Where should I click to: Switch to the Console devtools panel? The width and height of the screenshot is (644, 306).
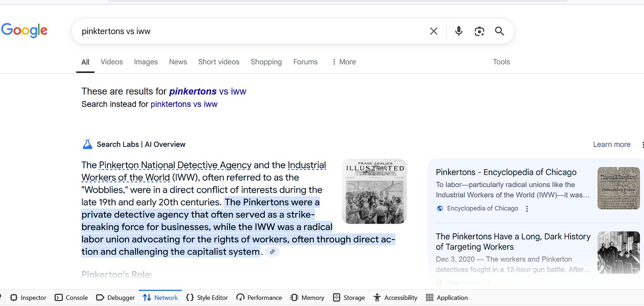click(x=71, y=298)
